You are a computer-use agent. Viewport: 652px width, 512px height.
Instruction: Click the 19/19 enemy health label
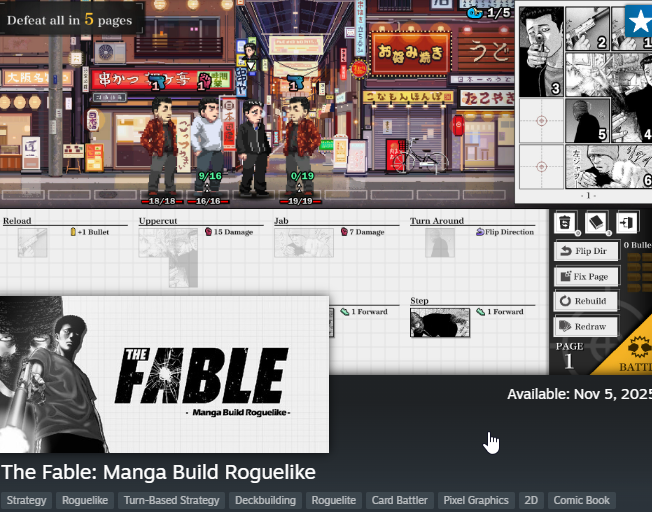300,201
